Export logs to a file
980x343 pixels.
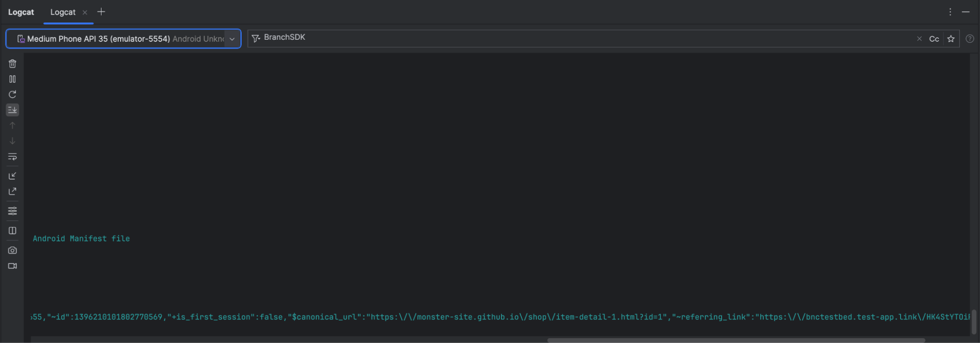coord(12,191)
